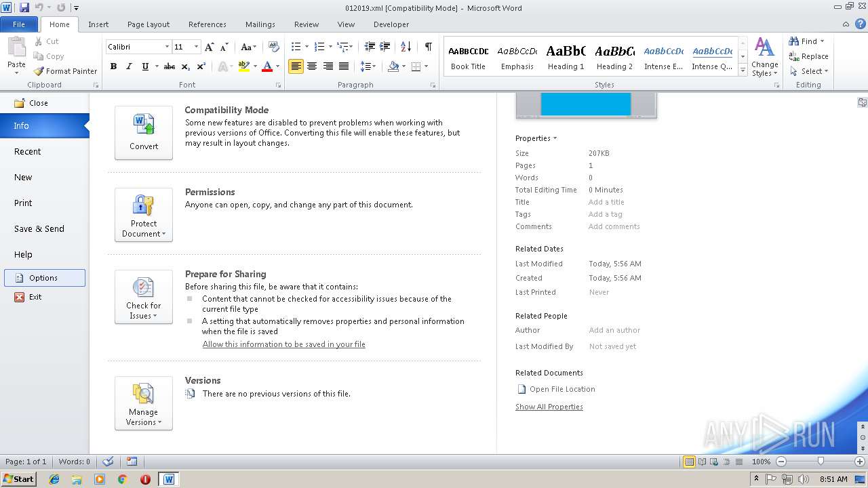Click the text highlight color button
The height and width of the screenshot is (488, 868).
coord(244,66)
